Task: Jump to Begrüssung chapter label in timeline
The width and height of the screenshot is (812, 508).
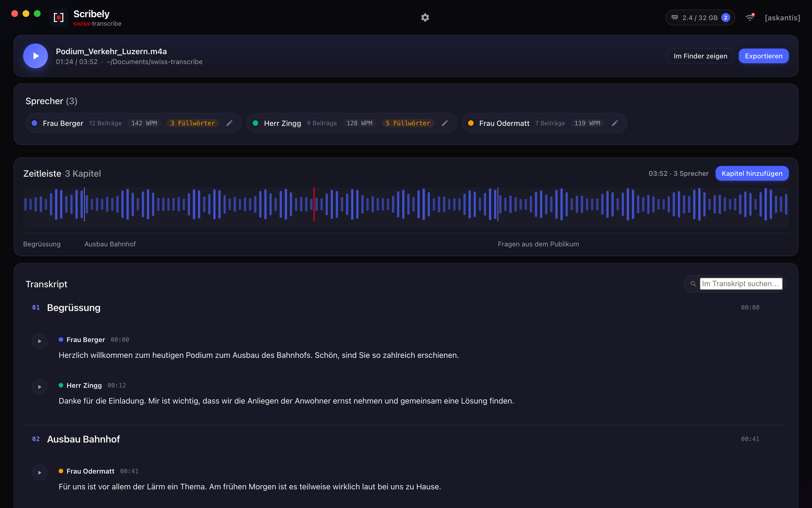Action: [42, 244]
